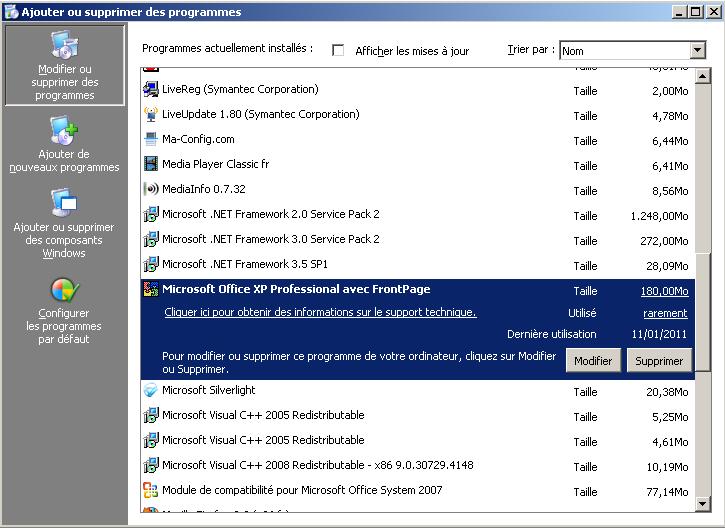
Task: Click the title bar window icon
Action: [11, 12]
